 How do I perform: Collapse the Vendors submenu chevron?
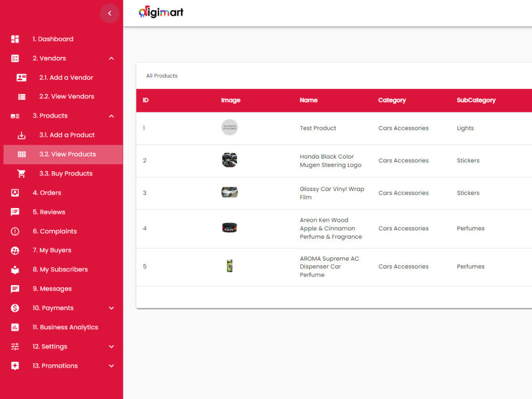111,59
